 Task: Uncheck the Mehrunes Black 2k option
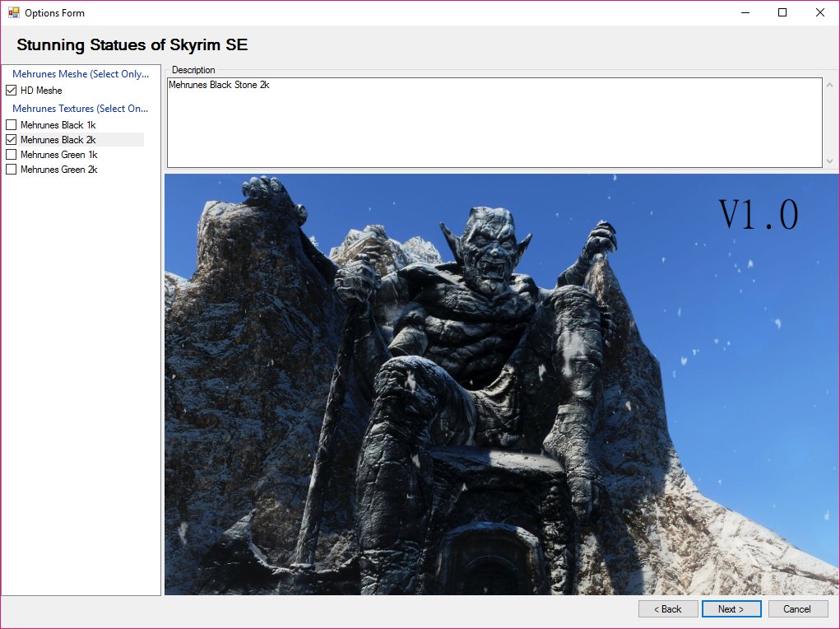coord(12,140)
